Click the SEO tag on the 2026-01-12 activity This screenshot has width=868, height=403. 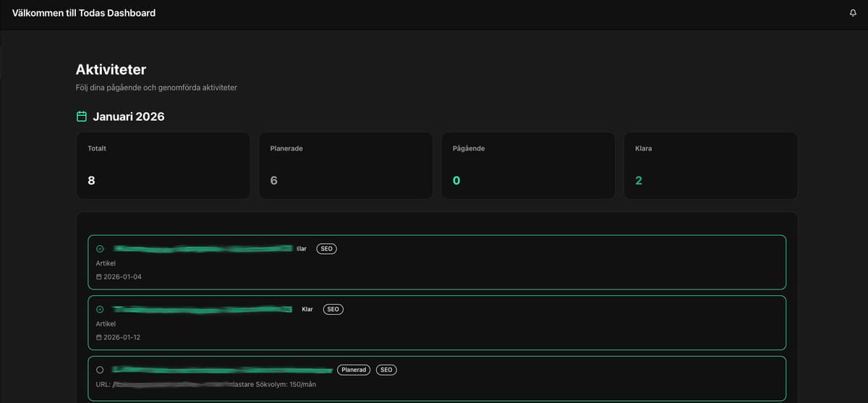coord(333,310)
